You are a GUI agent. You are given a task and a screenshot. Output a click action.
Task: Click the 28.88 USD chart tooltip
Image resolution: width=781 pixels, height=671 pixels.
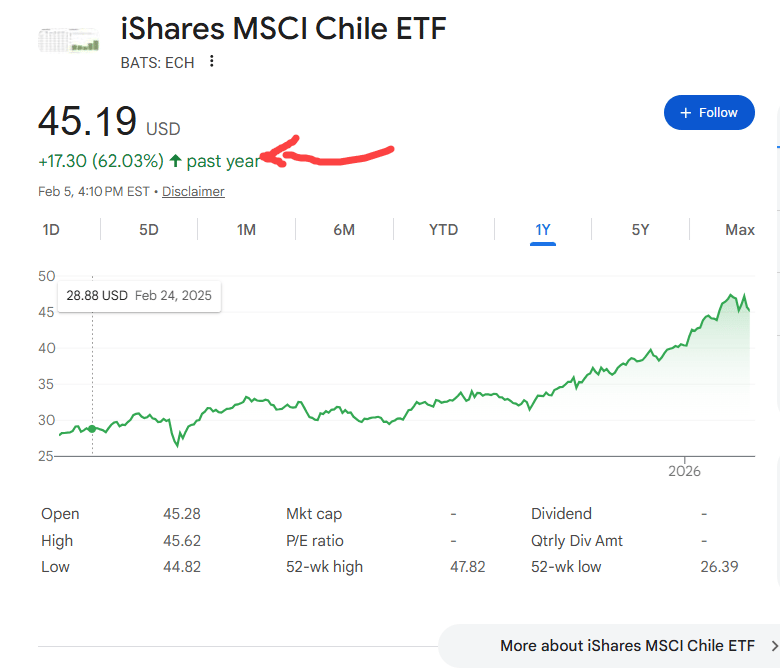pos(139,296)
